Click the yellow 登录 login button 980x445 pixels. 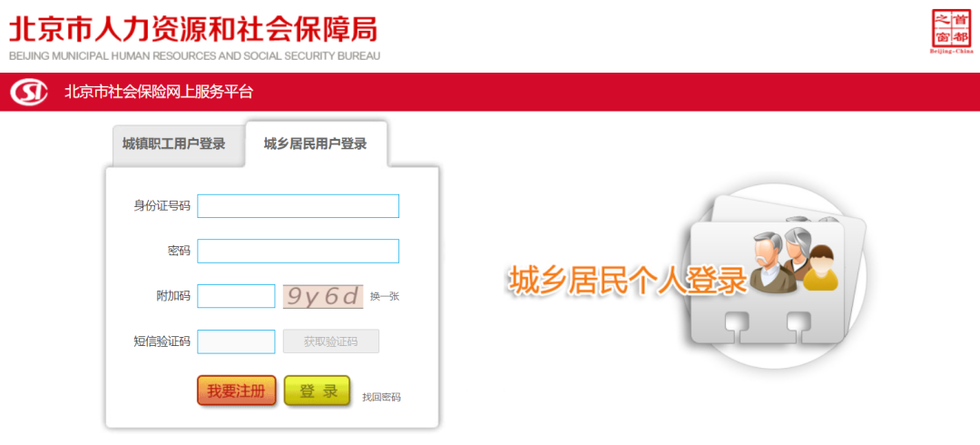(317, 391)
